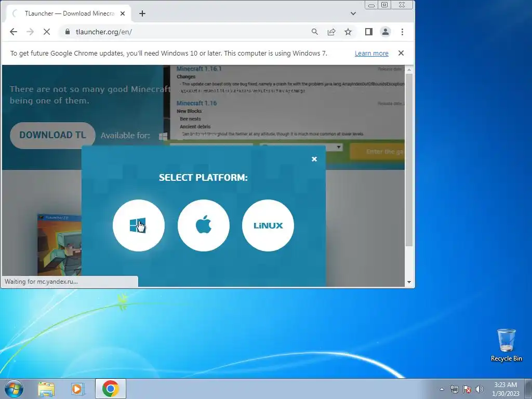Open network status tray icon
The height and width of the screenshot is (399, 532).
coord(454,389)
